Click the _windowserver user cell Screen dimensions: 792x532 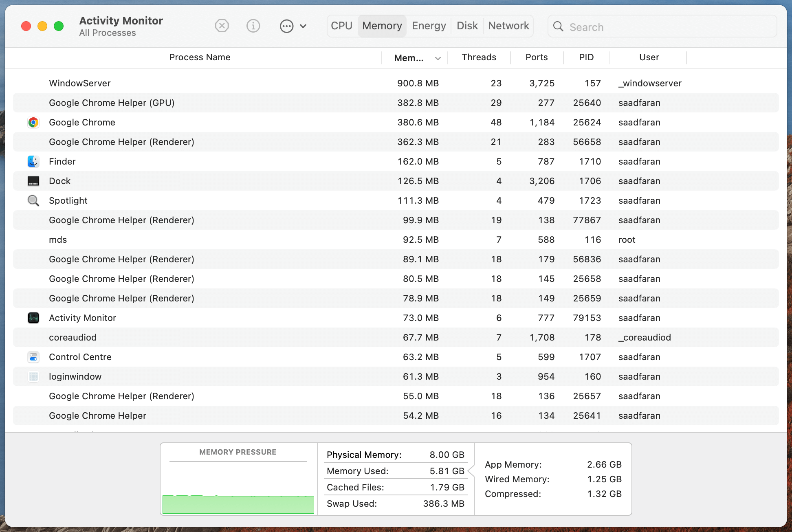(x=650, y=84)
